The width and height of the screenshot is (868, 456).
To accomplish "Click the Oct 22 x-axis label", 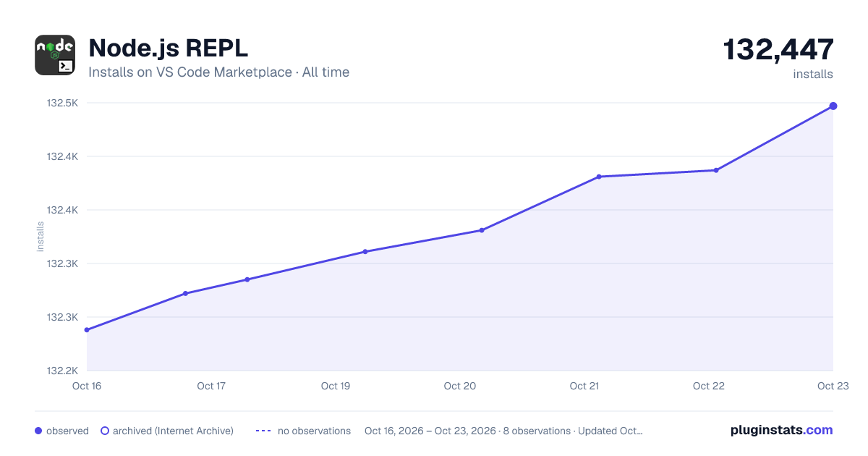I will (709, 386).
